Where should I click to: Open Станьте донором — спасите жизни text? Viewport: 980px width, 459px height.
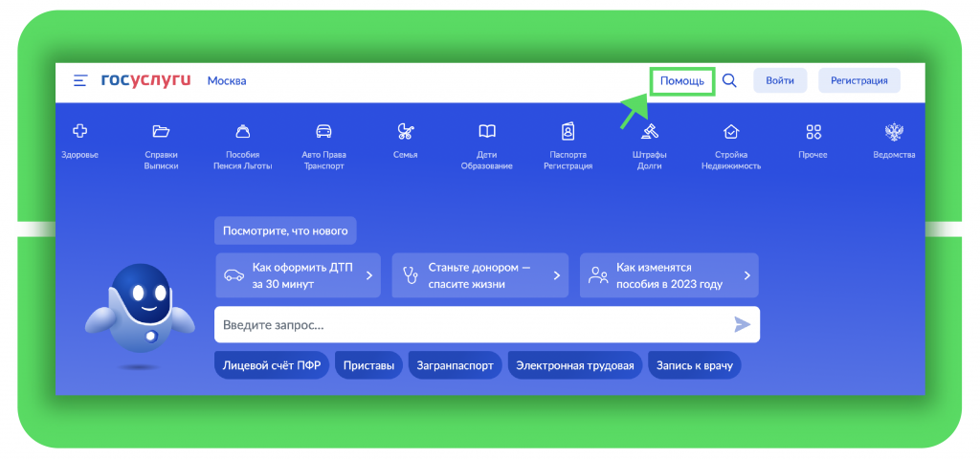point(479,275)
